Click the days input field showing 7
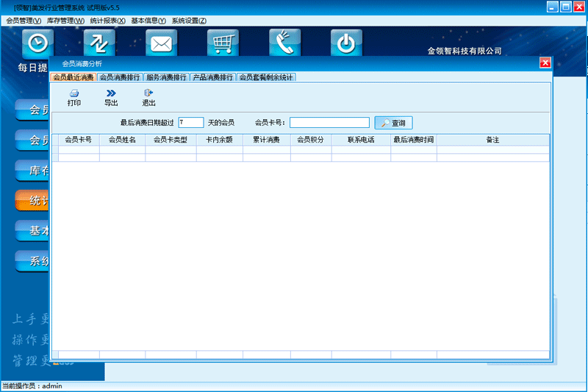 (x=191, y=122)
